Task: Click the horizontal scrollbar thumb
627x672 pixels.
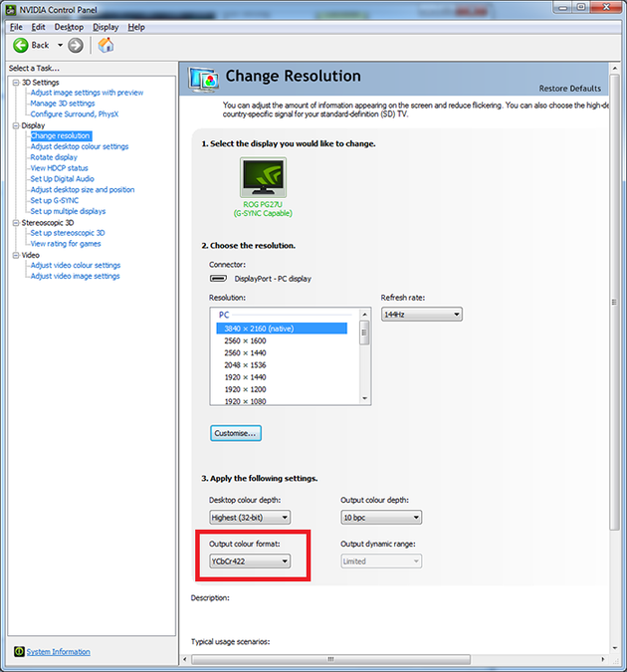Action: coord(330,659)
